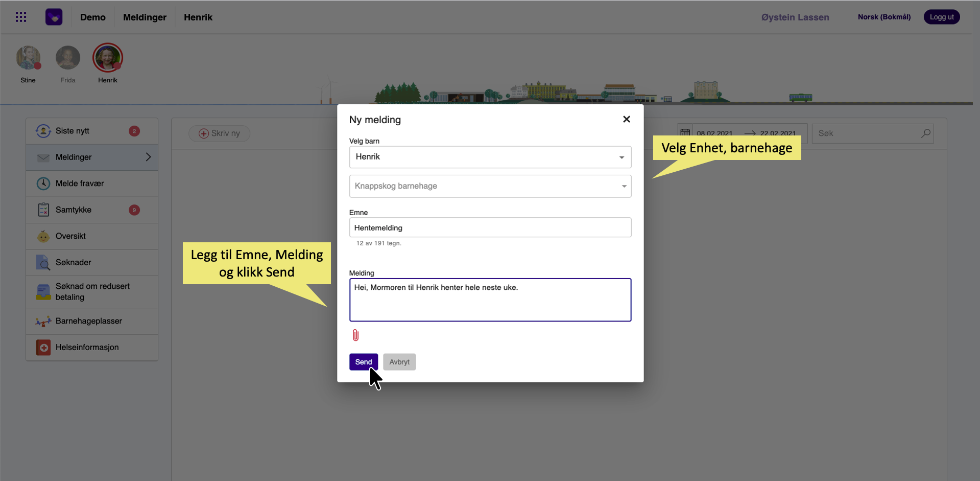Open Helseinformasjon in the sidebar
Viewport: 980px width, 481px height.
click(x=87, y=348)
